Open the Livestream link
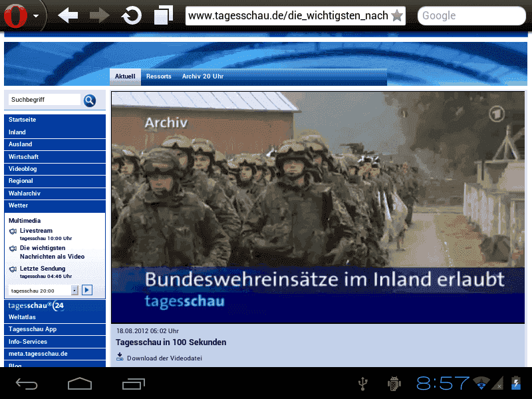This screenshot has width=532, height=399. point(36,231)
